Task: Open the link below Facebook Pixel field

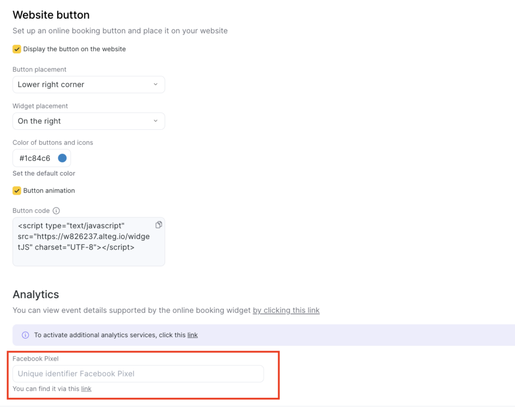Action: coord(87,389)
